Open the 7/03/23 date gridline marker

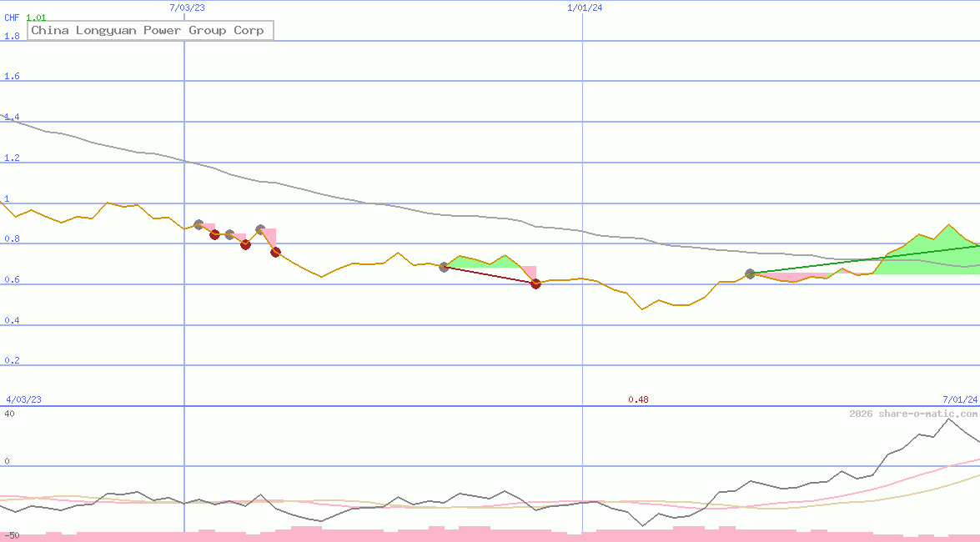coord(185,8)
